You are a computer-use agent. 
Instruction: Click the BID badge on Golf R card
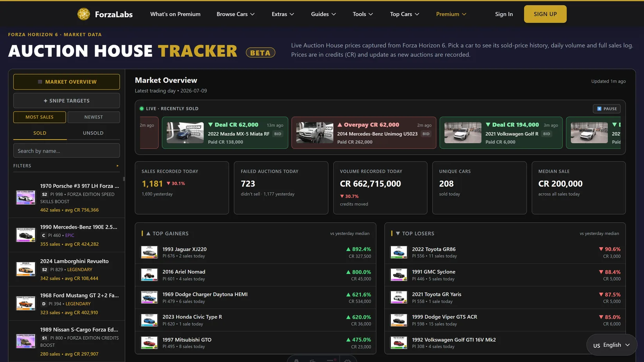pos(547,134)
